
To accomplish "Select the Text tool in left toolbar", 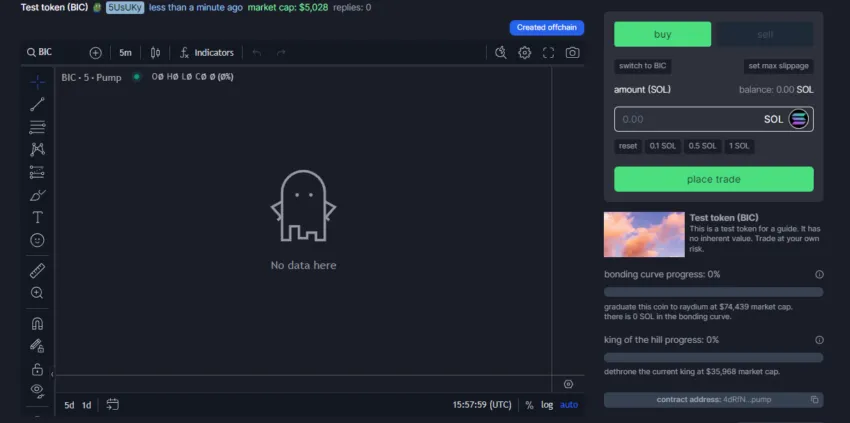I will pos(37,217).
